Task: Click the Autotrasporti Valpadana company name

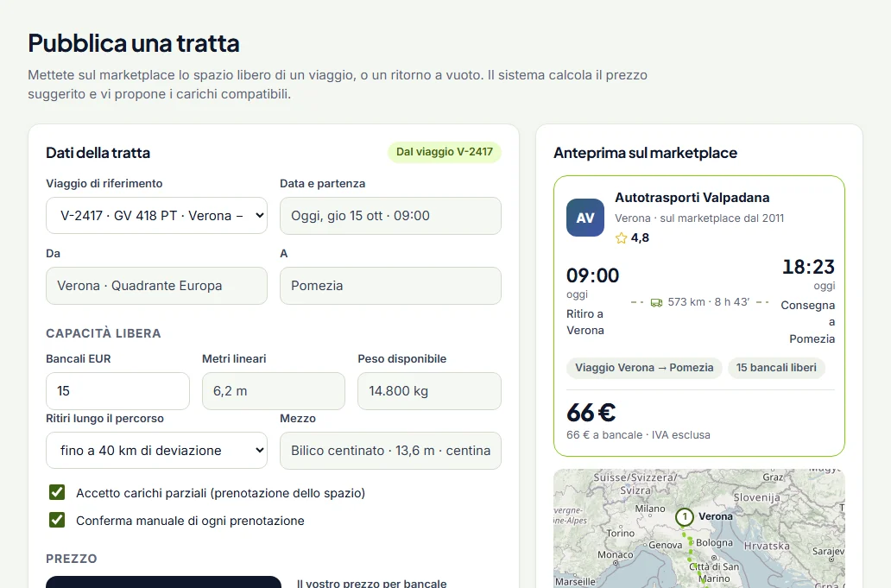Action: (692, 197)
